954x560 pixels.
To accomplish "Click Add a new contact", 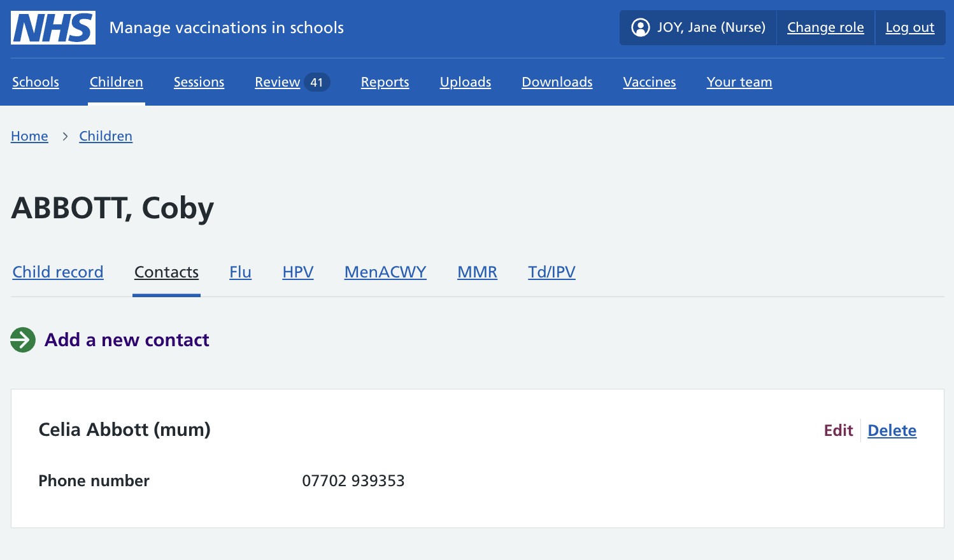I will (127, 340).
